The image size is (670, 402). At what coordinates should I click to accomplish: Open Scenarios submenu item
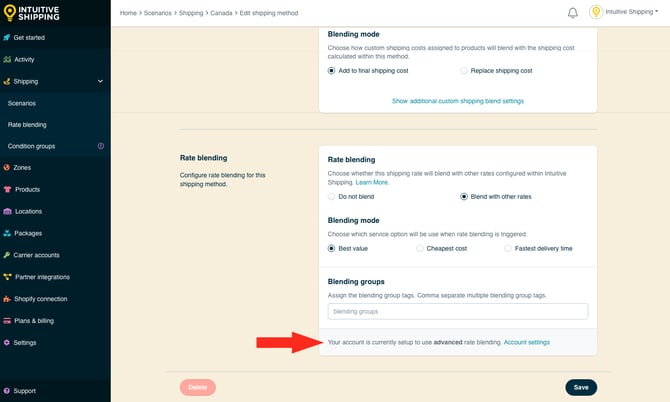22,103
